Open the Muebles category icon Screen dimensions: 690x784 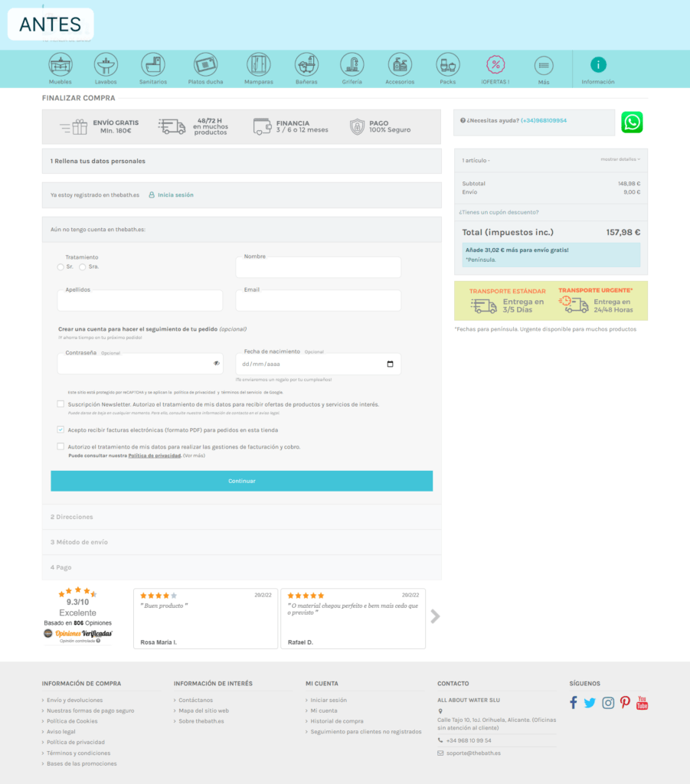tap(60, 65)
